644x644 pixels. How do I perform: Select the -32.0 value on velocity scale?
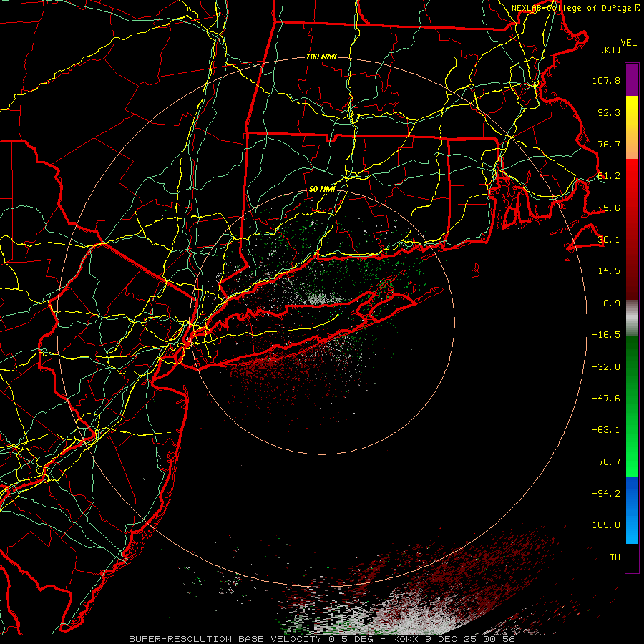click(x=606, y=366)
